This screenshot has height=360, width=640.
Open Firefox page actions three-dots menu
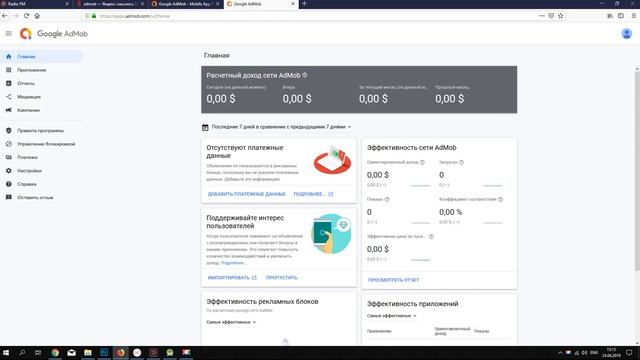[542, 16]
